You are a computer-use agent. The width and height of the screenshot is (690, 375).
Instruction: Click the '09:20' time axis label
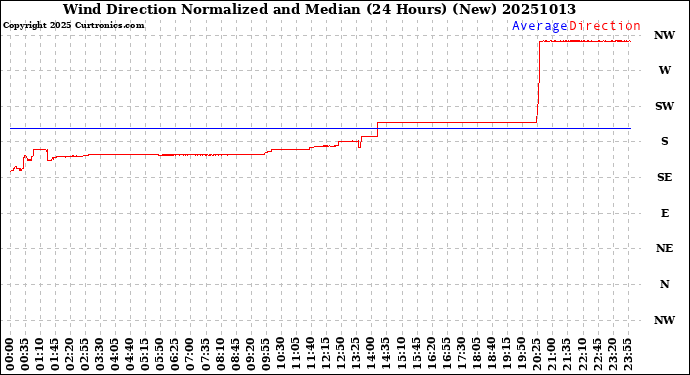pos(250,354)
